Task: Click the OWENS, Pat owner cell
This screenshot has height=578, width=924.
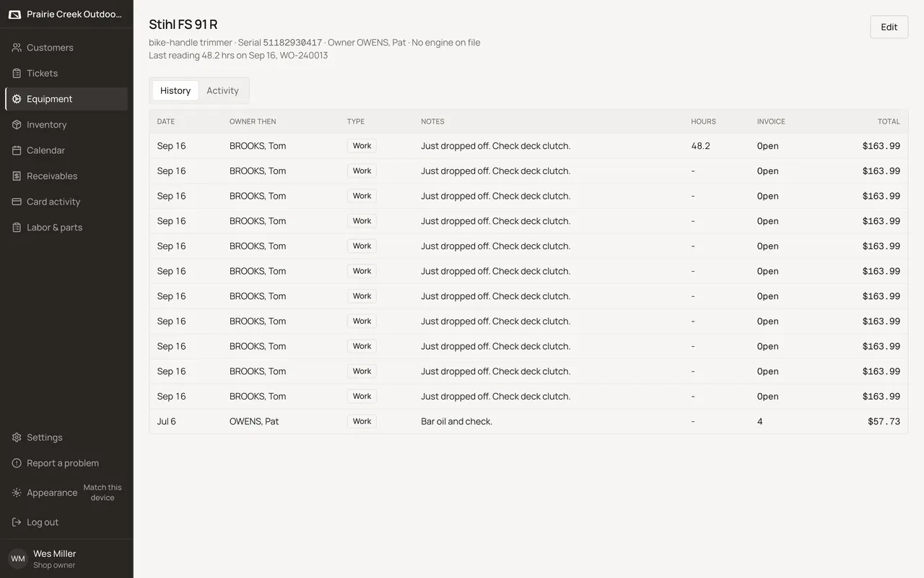Action: pos(254,421)
